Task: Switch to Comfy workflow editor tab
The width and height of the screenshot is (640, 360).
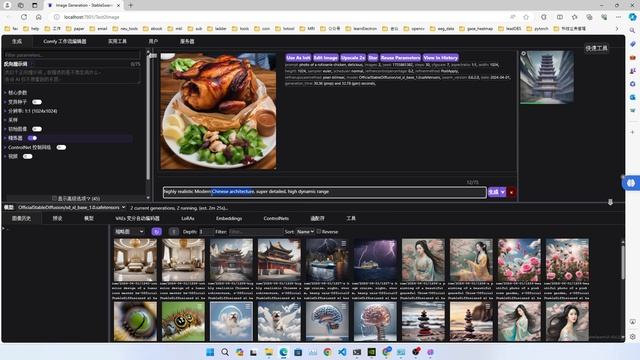Action: (64, 41)
